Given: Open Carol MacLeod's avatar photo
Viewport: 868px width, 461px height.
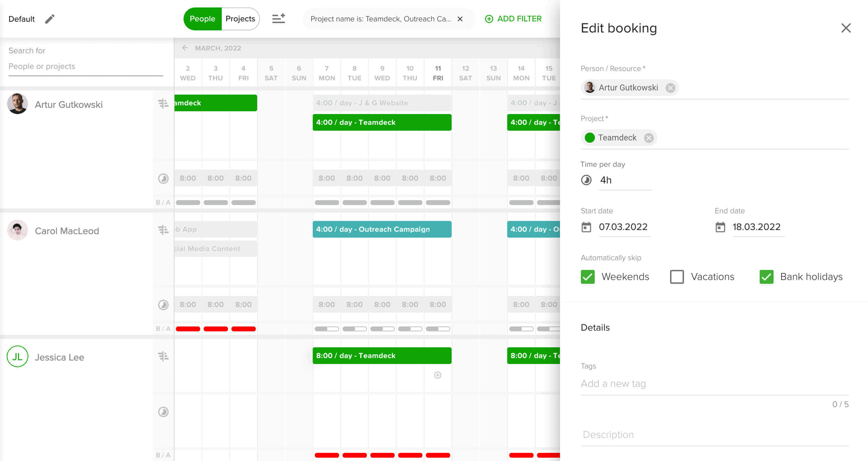Looking at the screenshot, I should [18, 230].
